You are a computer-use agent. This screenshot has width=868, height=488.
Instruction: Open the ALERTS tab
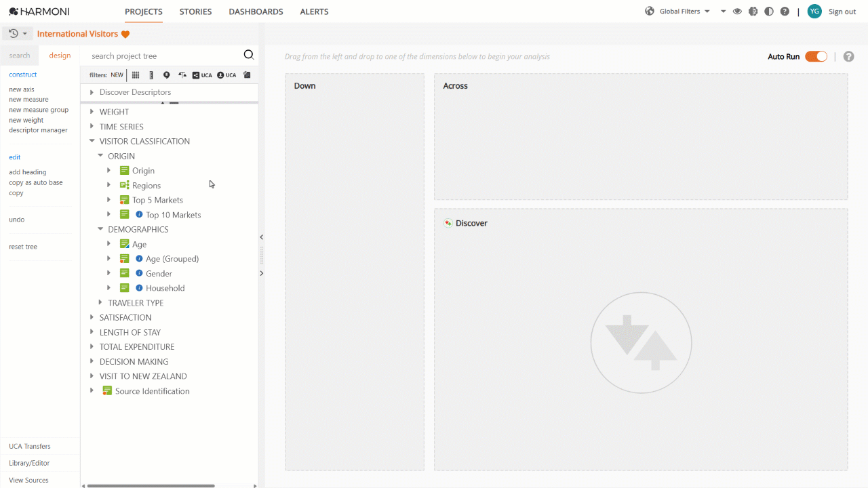coord(314,12)
